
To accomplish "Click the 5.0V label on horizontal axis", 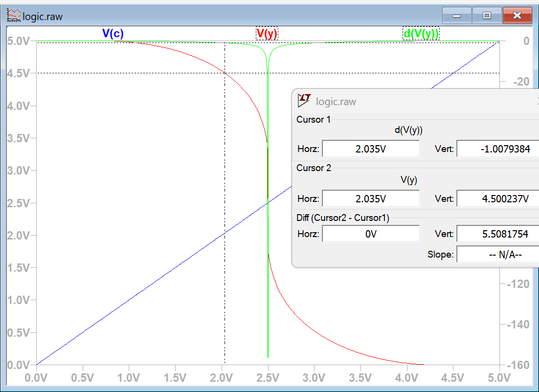I will pos(499,378).
